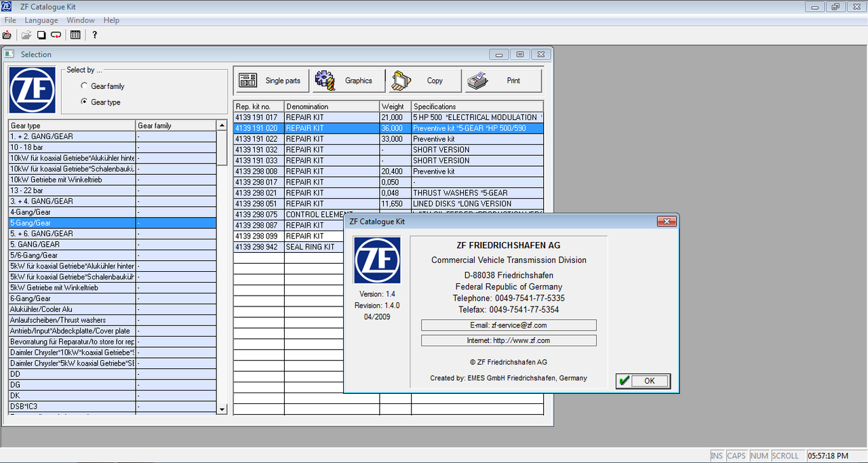The image size is (868, 463).
Task: Select gear type 'DK'
Action: (113, 396)
